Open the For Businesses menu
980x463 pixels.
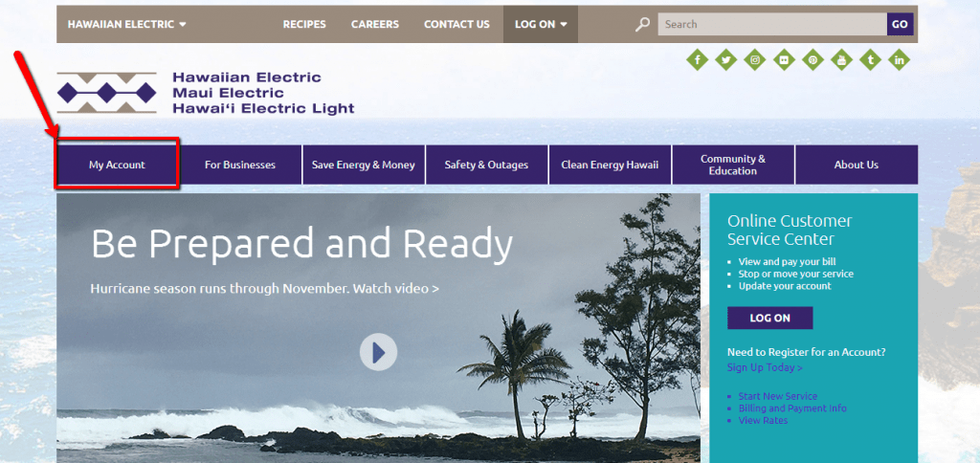pyautogui.click(x=240, y=165)
